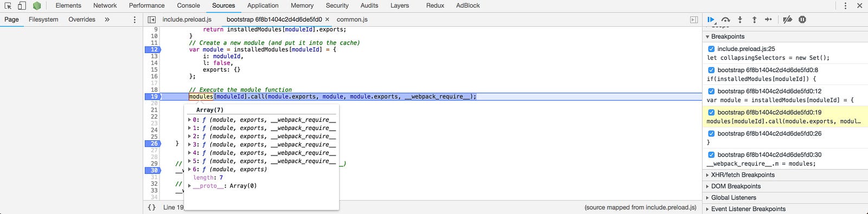Image resolution: width=868 pixels, height=214 pixels.
Task: Select the Filesystem navigator tab
Action: [43, 20]
